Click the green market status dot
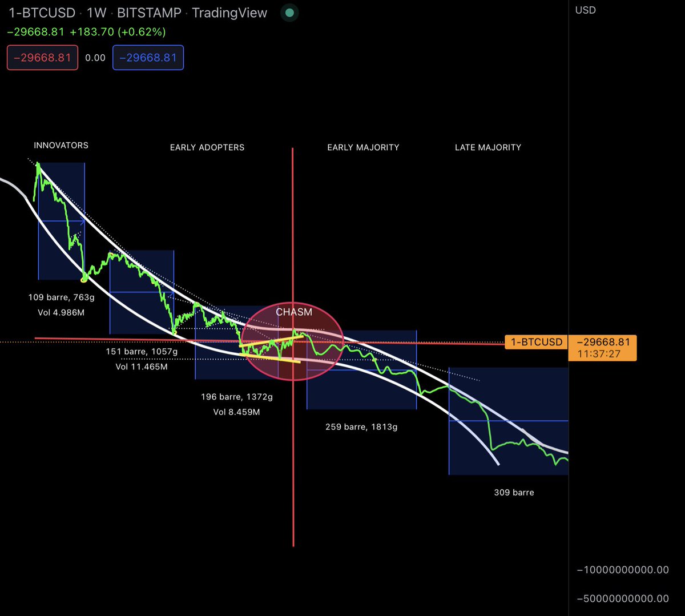 coord(290,13)
